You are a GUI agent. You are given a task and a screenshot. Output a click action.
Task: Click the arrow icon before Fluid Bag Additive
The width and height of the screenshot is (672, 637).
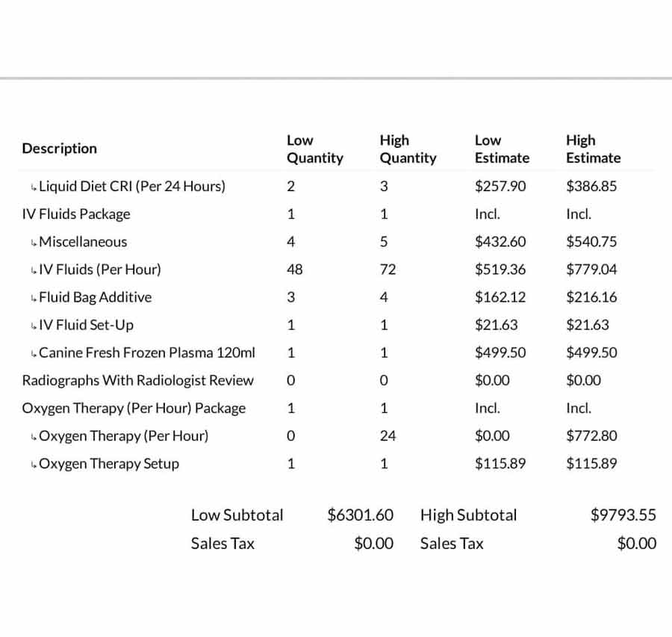click(33, 298)
